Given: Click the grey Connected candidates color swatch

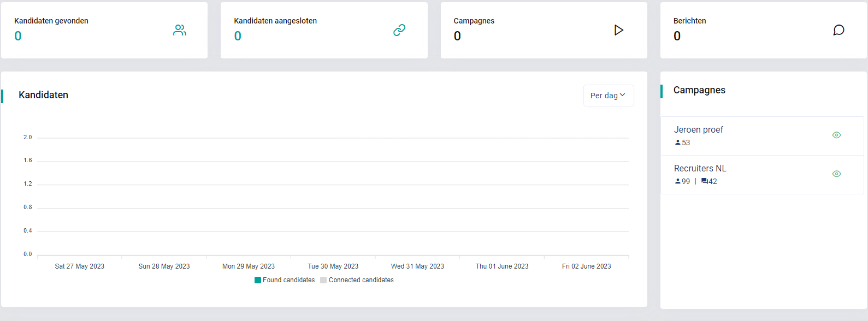Looking at the screenshot, I should 323,280.
